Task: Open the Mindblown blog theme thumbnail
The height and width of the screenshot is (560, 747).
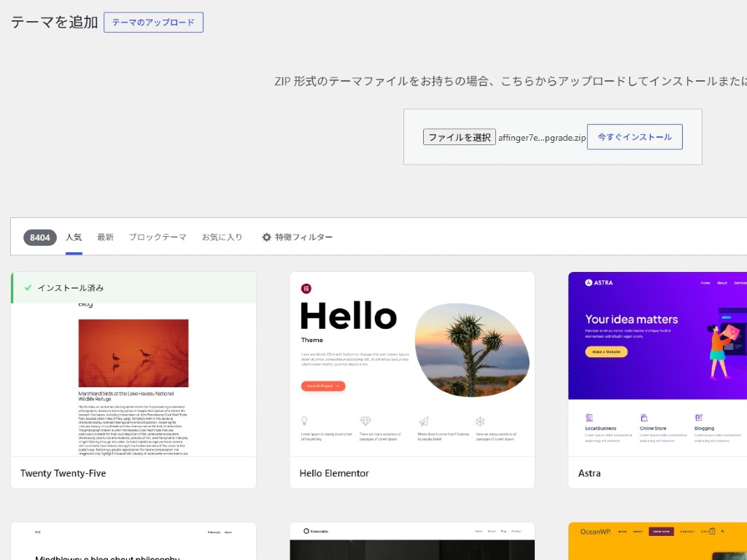Action: coord(133,542)
